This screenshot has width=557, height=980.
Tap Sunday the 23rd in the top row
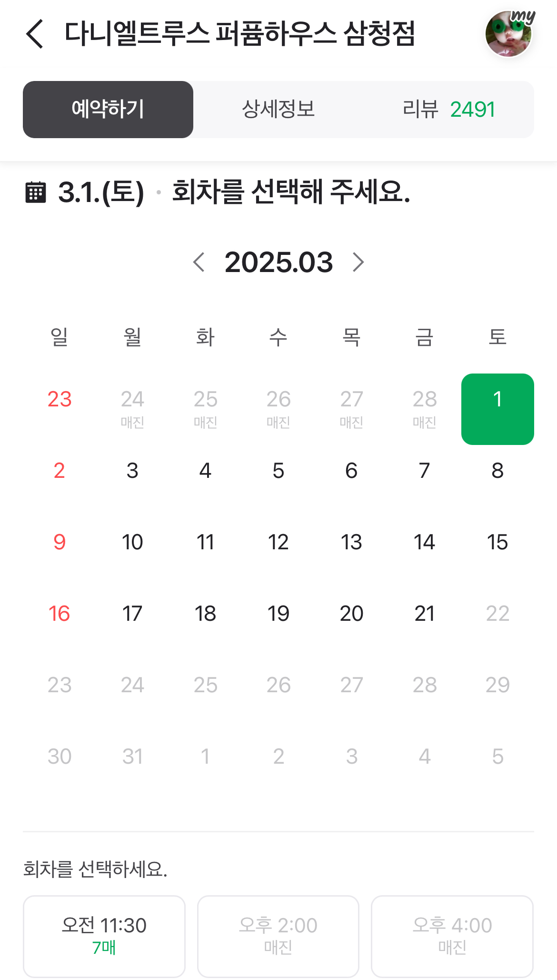60,399
